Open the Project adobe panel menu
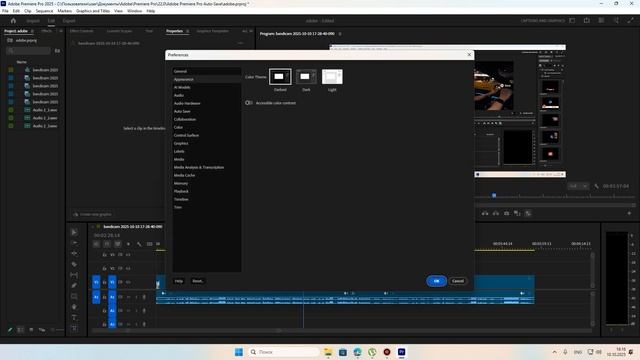This screenshot has height=360, width=640. tap(32, 31)
